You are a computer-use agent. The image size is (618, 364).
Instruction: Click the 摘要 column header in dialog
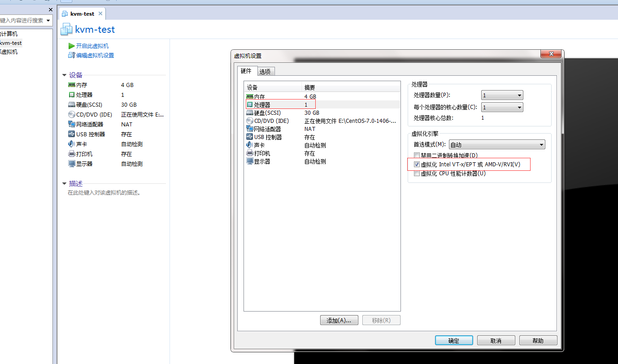[351, 87]
